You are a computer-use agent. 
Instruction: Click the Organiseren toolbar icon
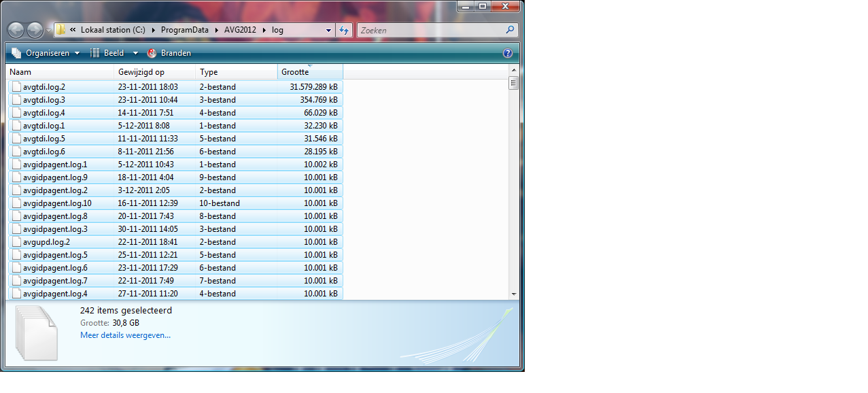(16, 53)
